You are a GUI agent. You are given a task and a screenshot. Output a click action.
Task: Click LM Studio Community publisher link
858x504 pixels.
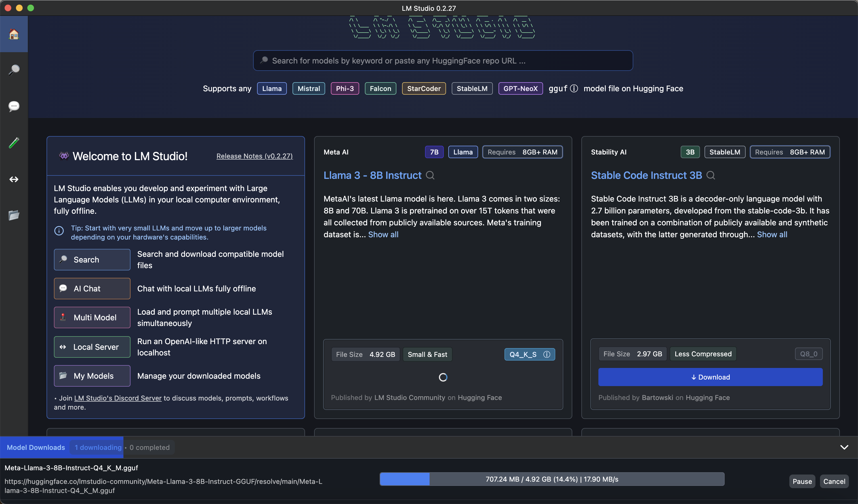(410, 397)
